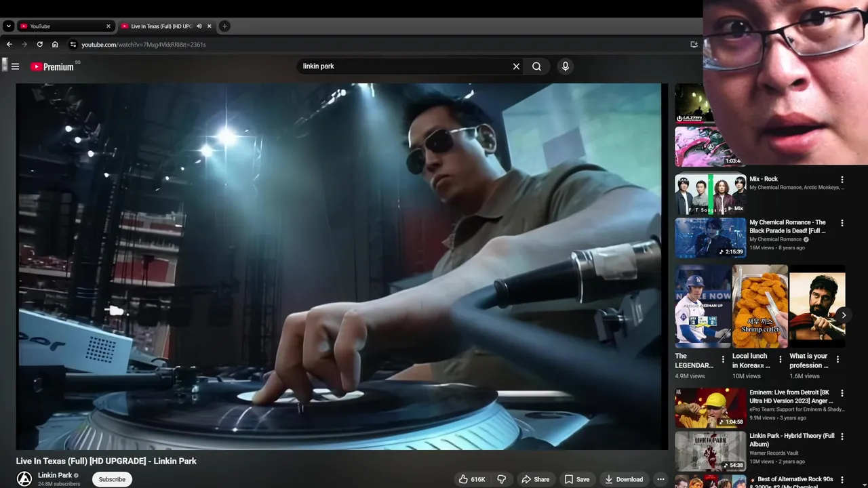
Task: Switch to the first YouTube tab
Action: pos(65,26)
